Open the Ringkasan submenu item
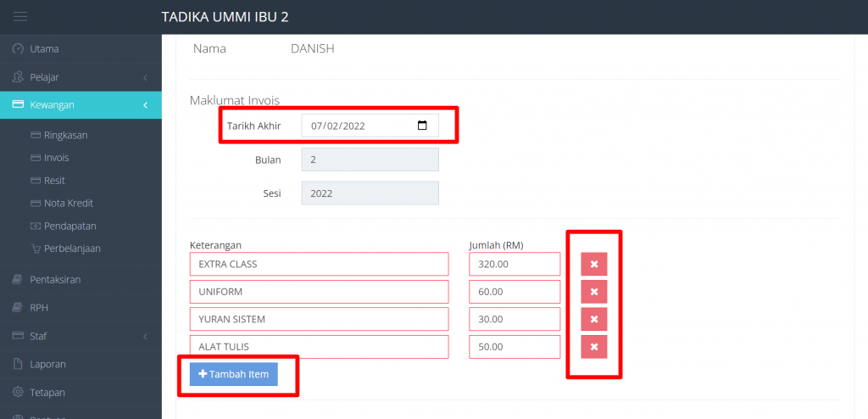Image resolution: width=868 pixels, height=419 pixels. click(x=65, y=135)
